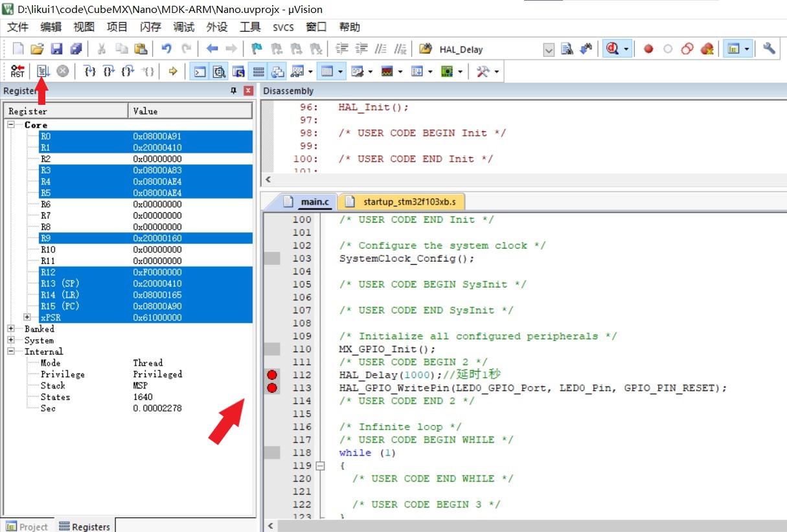This screenshot has height=532, width=787.
Task: Click the Step out icon
Action: [128, 71]
